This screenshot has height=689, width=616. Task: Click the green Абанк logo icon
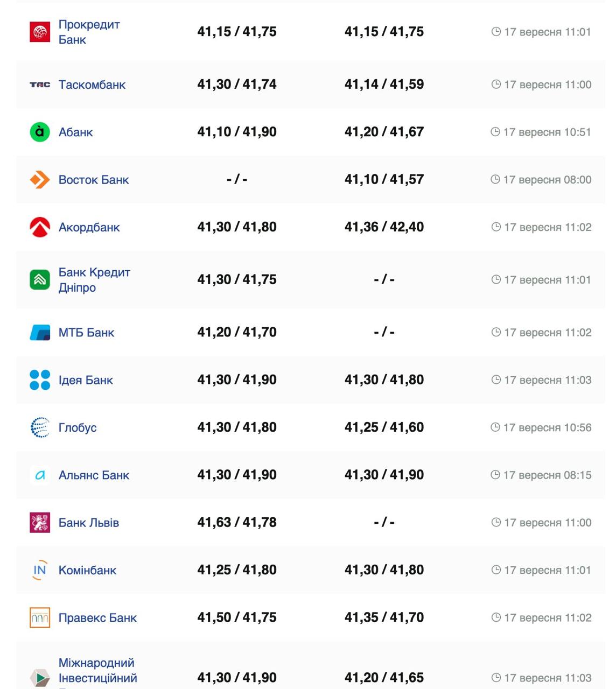pos(40,132)
